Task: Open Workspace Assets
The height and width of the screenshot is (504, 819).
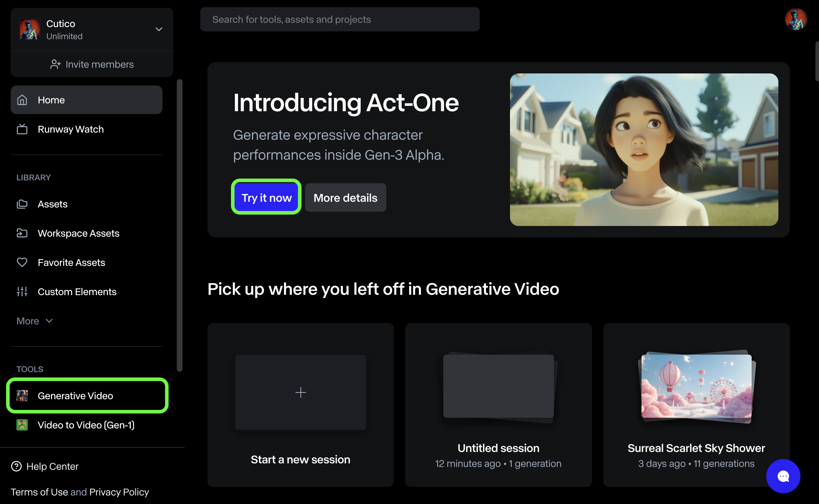Action: click(87, 233)
